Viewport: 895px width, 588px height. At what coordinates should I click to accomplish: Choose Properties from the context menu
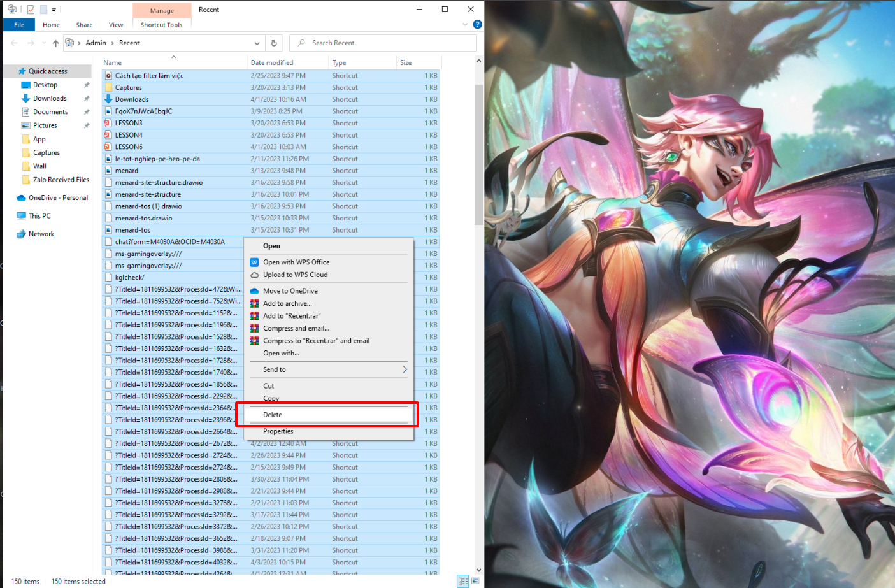coord(328,431)
